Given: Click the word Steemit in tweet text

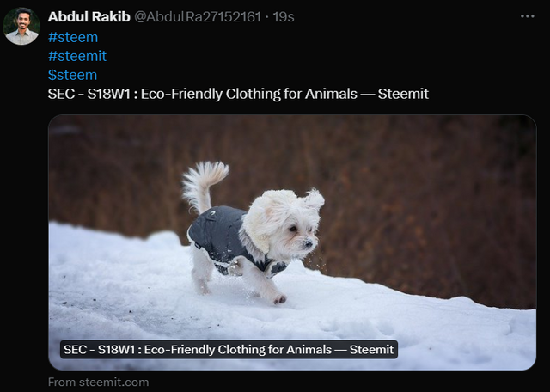Looking at the screenshot, I should click(403, 94).
